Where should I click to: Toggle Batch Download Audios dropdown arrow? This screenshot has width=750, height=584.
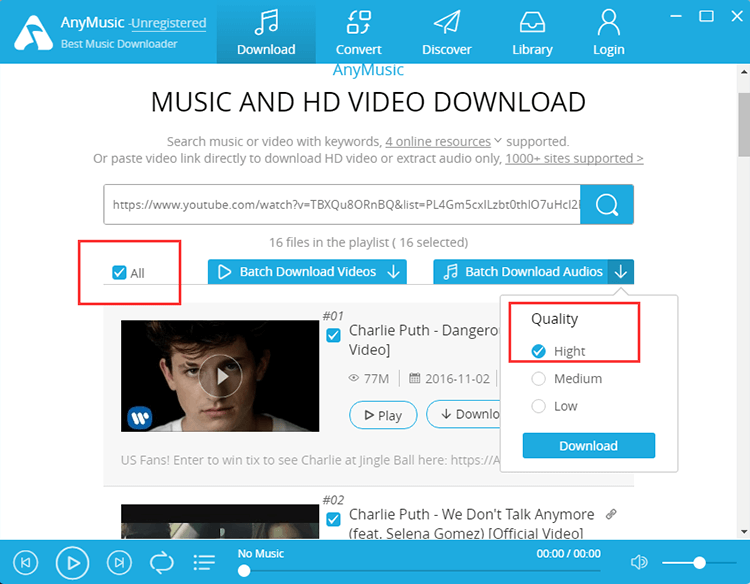pyautogui.click(x=621, y=272)
